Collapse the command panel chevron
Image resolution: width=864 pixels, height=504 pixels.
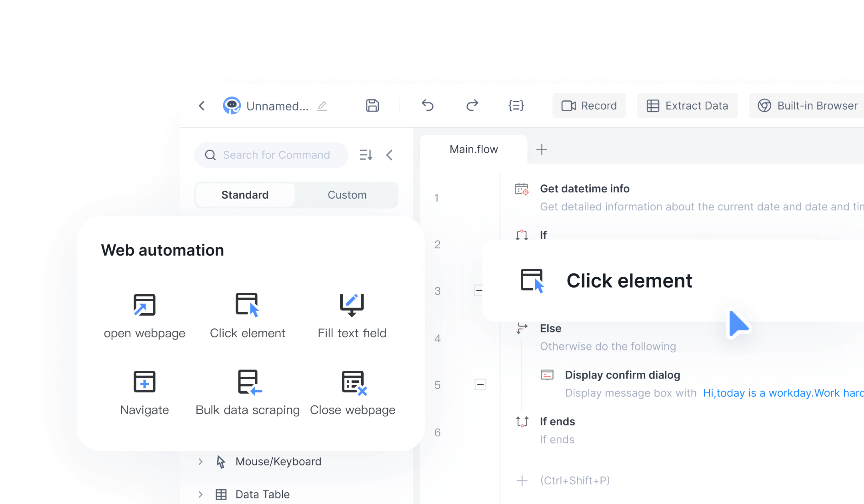(390, 155)
